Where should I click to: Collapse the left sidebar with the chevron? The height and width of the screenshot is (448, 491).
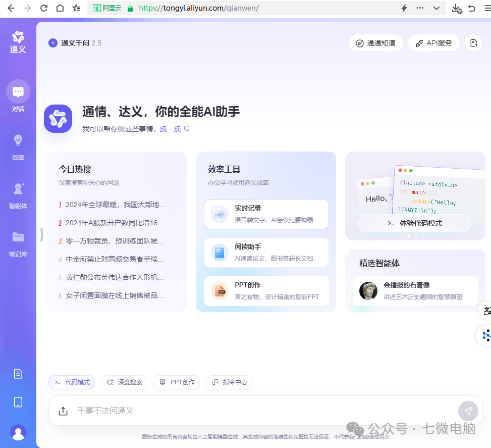point(41,234)
